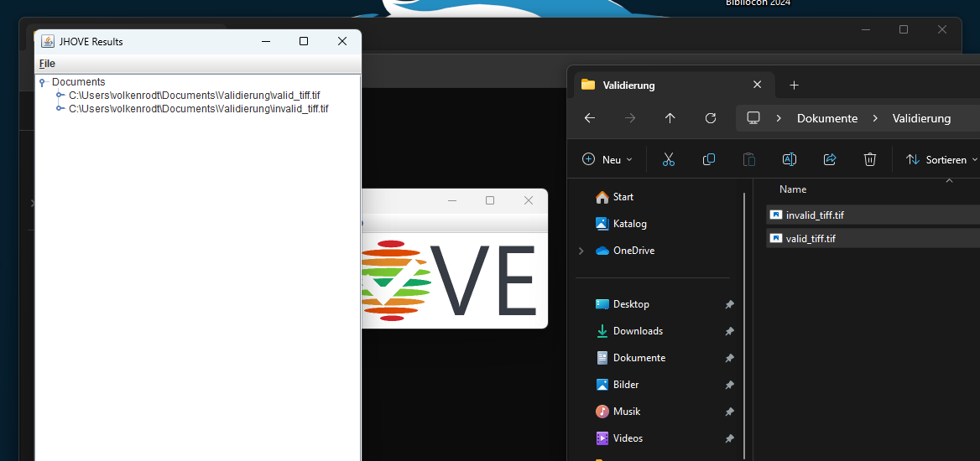The width and height of the screenshot is (980, 461).
Task: Expand the valid_tiff.tif result node
Action: pos(60,95)
